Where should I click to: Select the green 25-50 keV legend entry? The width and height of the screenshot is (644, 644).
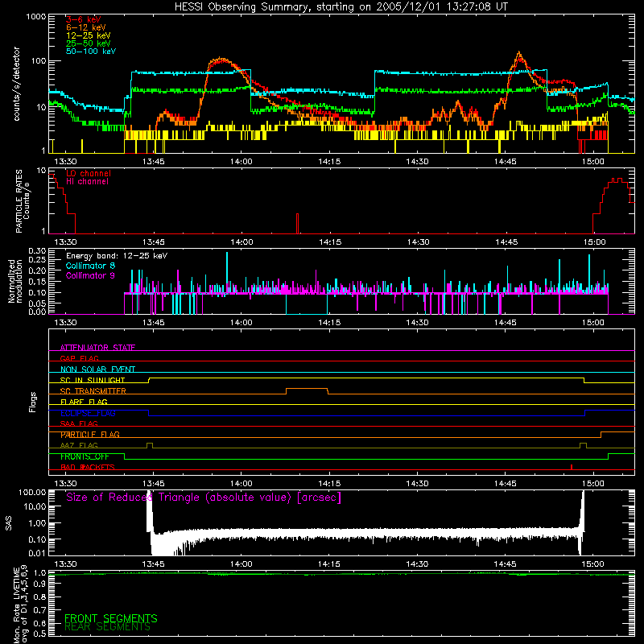[89, 43]
